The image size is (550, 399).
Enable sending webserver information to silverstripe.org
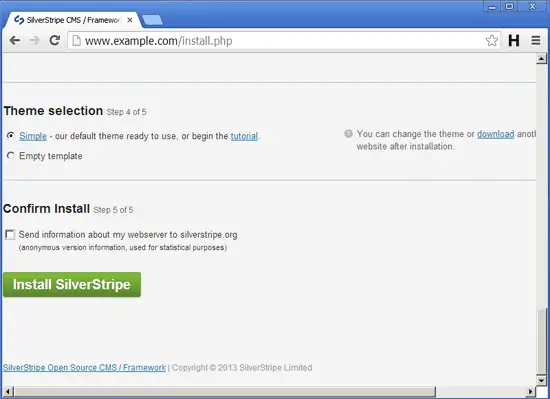click(x=10, y=235)
